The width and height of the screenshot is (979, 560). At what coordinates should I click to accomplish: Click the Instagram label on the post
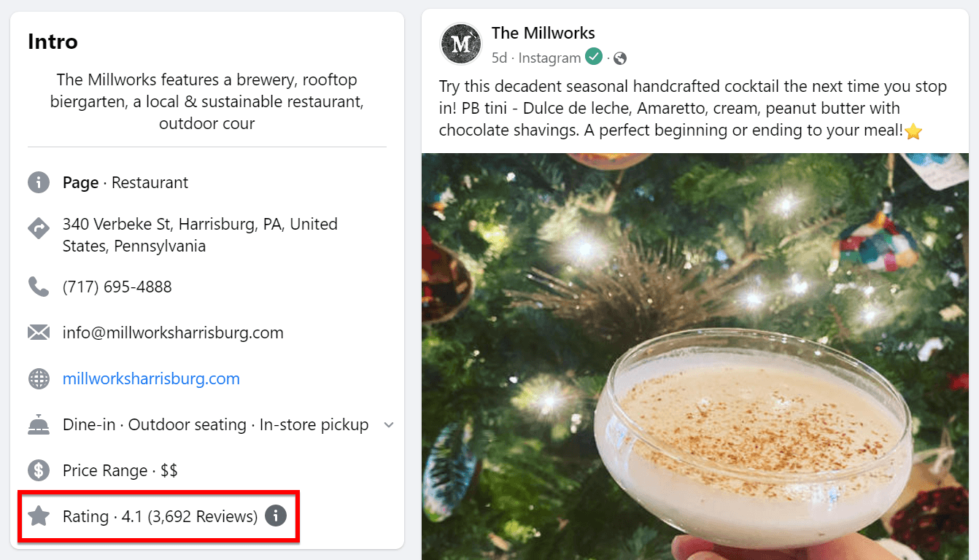click(549, 58)
